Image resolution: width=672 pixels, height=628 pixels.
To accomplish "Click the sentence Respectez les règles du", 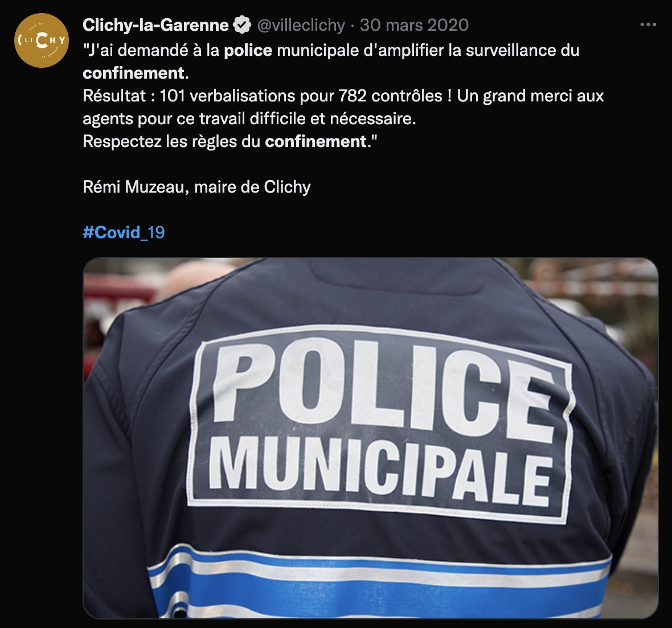I will tap(171, 141).
